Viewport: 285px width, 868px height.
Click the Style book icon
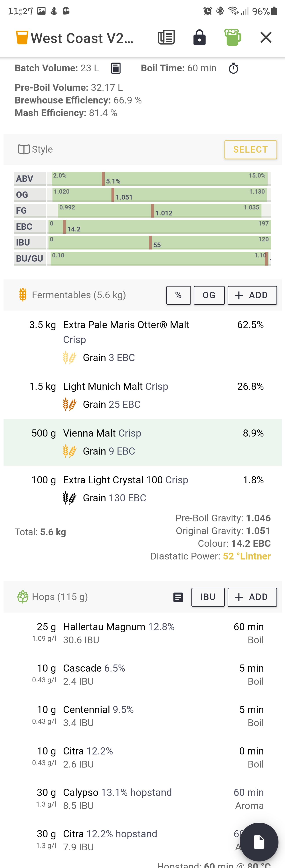tap(24, 149)
